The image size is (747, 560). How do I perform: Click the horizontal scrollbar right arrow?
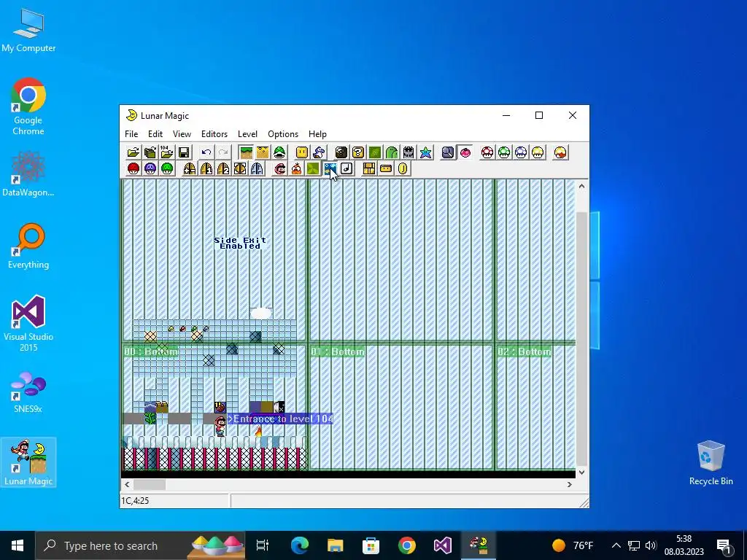tap(569, 484)
